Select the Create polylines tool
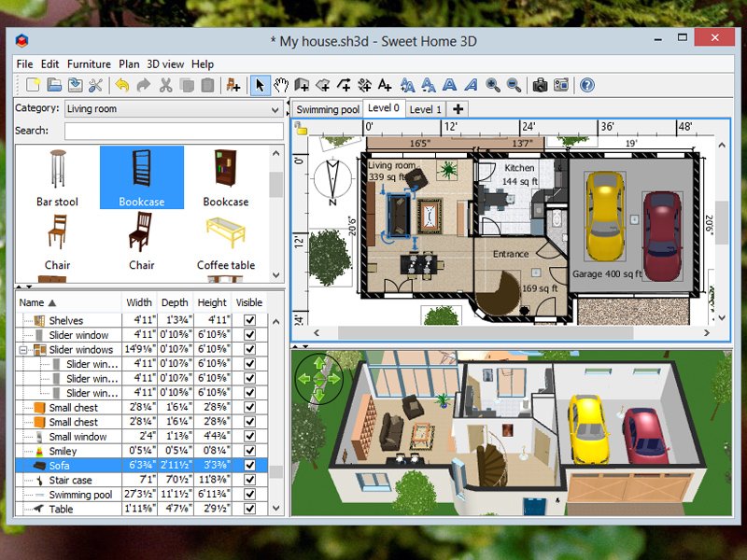747x560 pixels. [344, 85]
